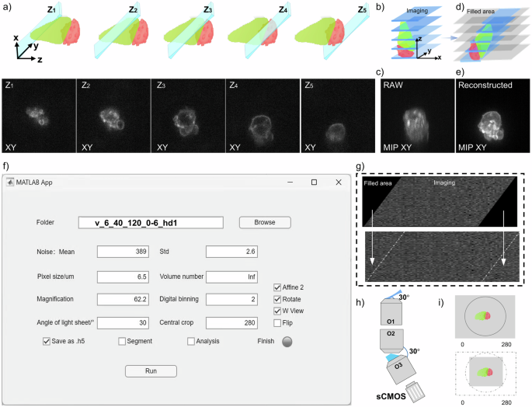This screenshot has width=532, height=407.
Task: Toggle the Save as .h5 checkbox
Action: coord(46,341)
